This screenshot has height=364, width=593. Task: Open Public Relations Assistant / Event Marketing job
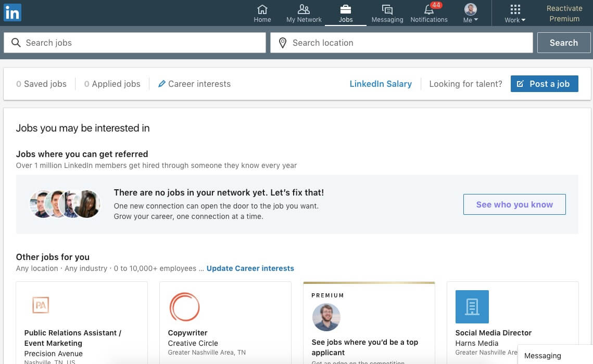(72, 338)
